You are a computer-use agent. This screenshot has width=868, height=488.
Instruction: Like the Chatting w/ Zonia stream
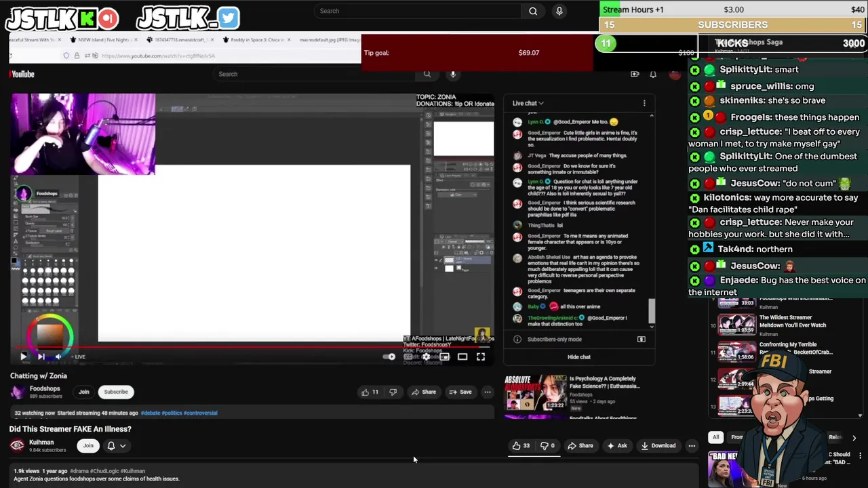click(x=369, y=392)
